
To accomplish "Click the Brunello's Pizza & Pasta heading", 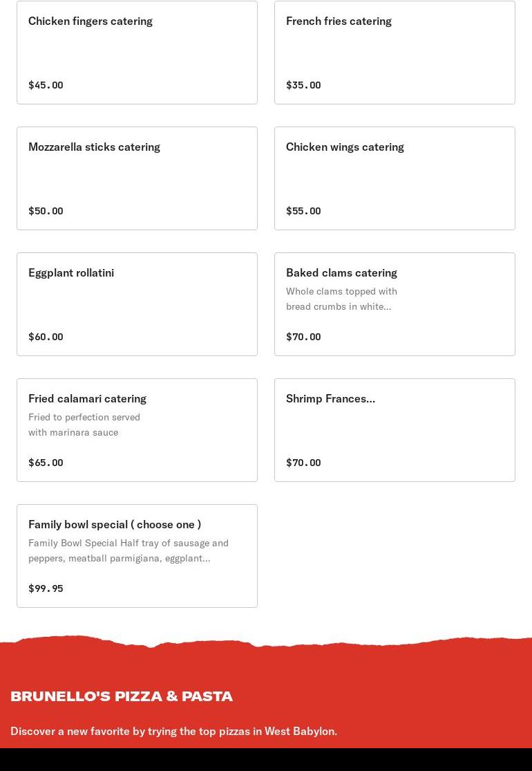I will [122, 696].
